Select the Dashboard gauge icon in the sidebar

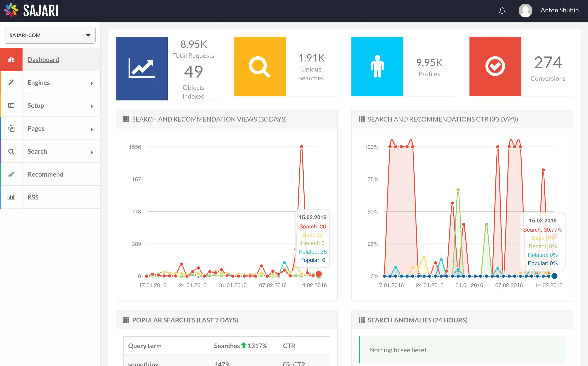click(11, 59)
